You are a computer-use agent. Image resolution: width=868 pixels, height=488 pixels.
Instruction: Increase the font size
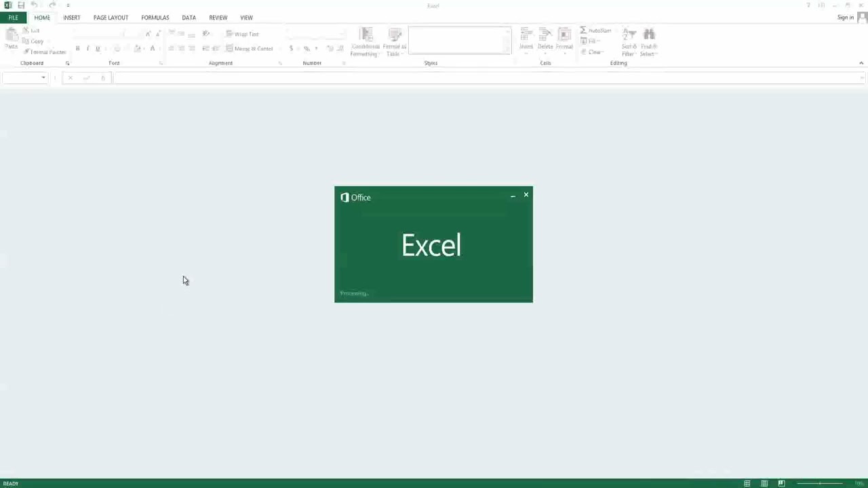point(148,34)
